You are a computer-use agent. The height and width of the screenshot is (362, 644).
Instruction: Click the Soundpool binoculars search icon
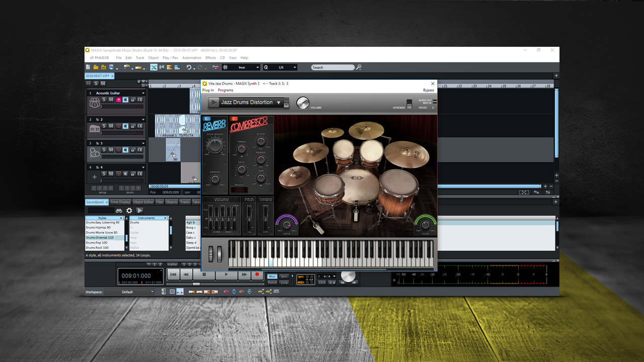(119, 211)
